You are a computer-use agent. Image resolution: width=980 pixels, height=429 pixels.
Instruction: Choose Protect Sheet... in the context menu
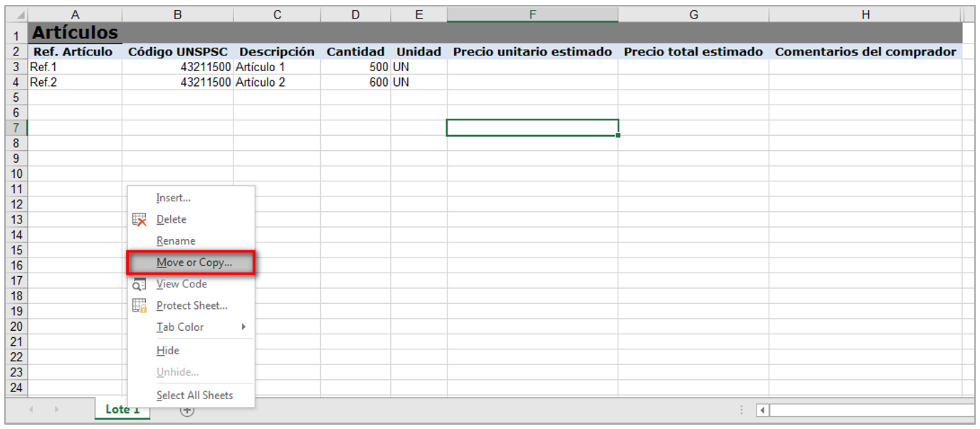(191, 305)
